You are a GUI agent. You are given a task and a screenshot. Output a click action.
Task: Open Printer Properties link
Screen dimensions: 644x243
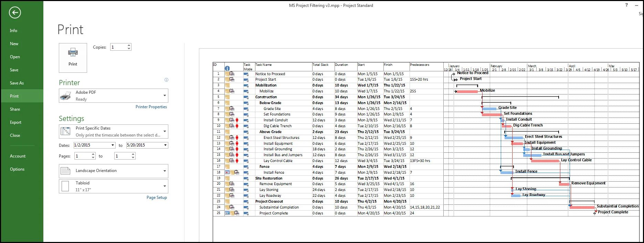tap(151, 107)
